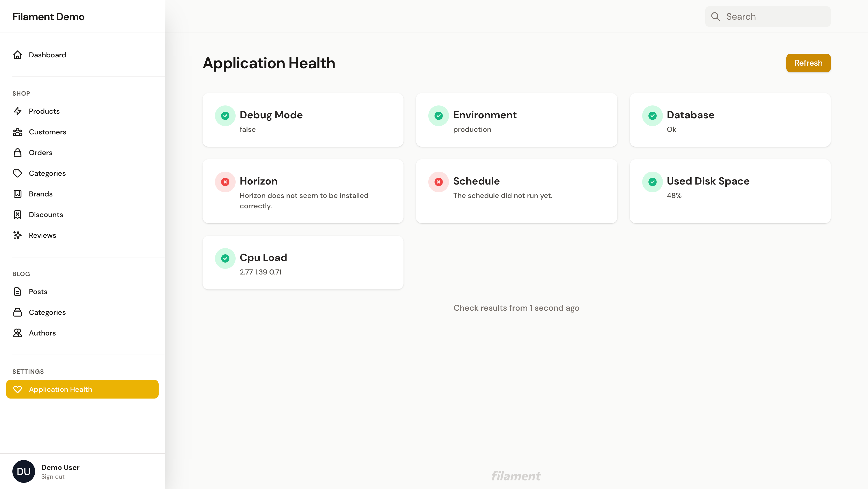868x489 pixels.
Task: Open Authors in the Blog section
Action: [42, 333]
